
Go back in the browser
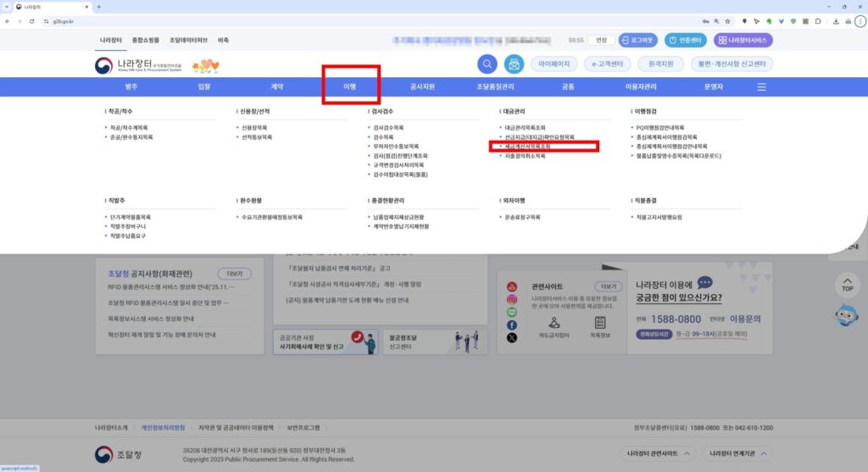tap(7, 21)
